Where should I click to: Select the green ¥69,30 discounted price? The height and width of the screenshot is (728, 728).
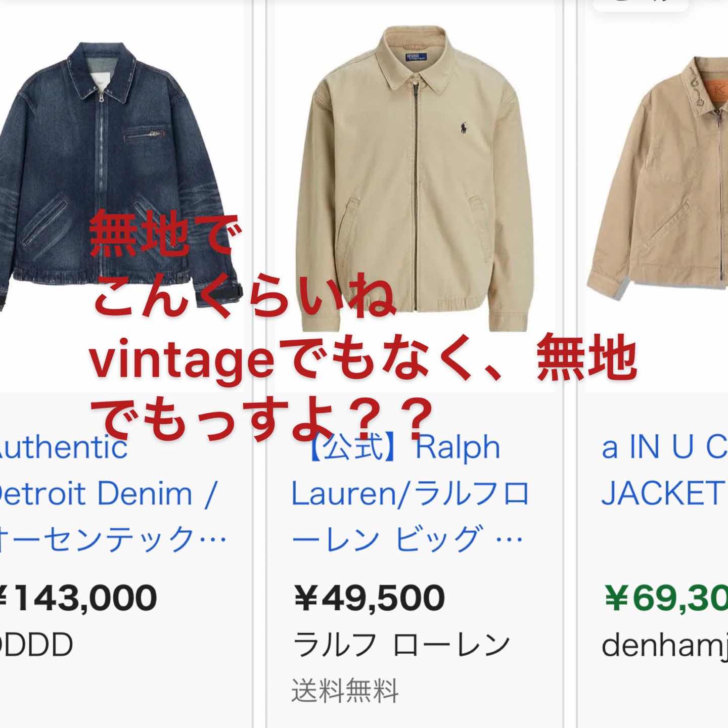[x=666, y=597]
